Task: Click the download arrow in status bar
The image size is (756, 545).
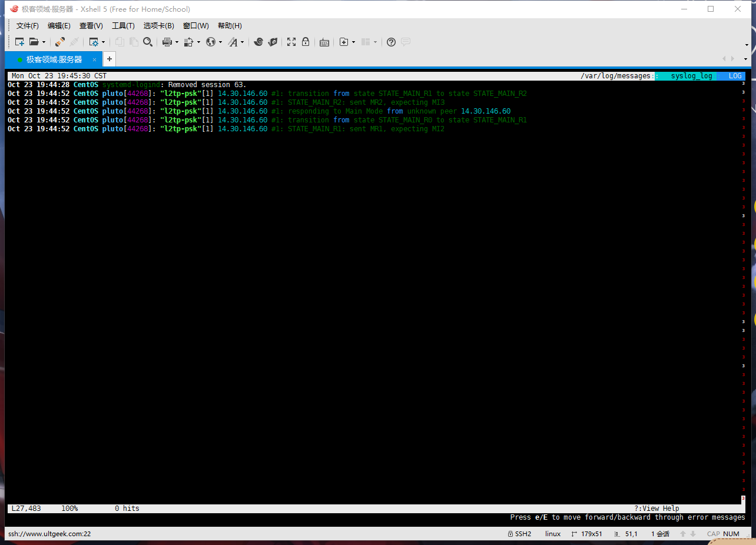Action: (x=693, y=534)
